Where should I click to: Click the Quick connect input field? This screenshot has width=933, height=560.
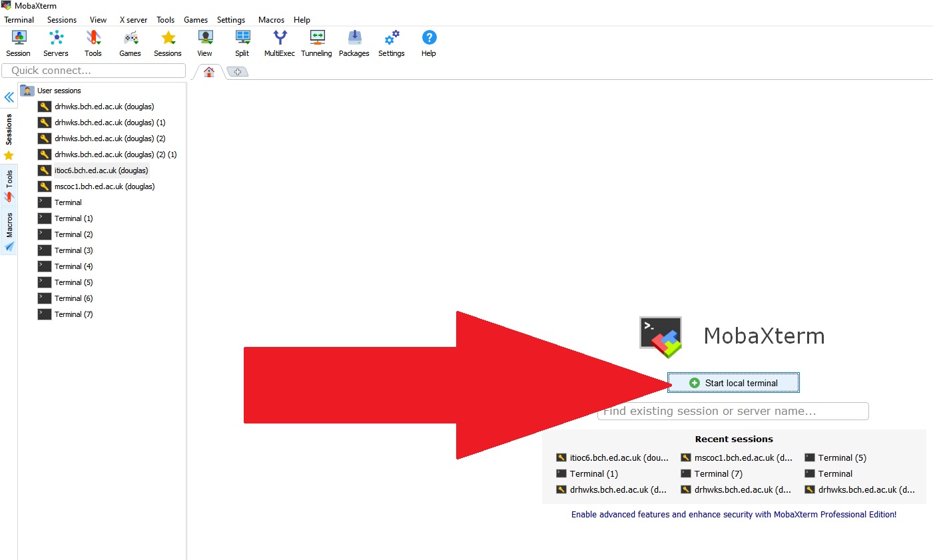tap(94, 71)
